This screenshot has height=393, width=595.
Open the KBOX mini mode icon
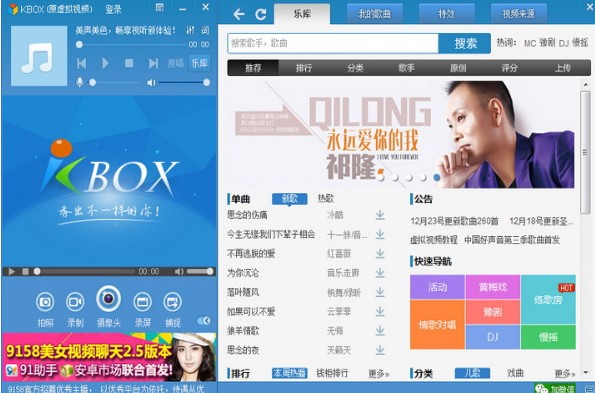[160, 7]
